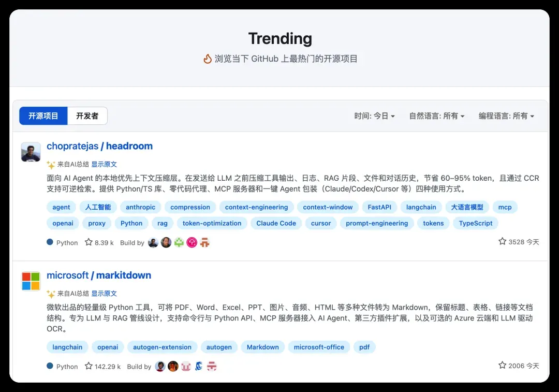Open last red contributor avatar of markitdown
Viewport: 559px width, 392px height.
coord(212,366)
